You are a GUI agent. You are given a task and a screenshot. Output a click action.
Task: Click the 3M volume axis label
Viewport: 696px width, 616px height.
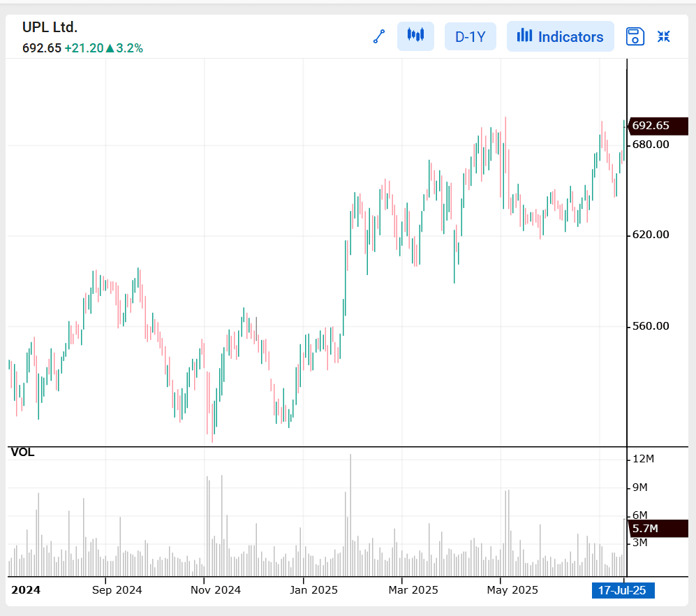point(639,542)
